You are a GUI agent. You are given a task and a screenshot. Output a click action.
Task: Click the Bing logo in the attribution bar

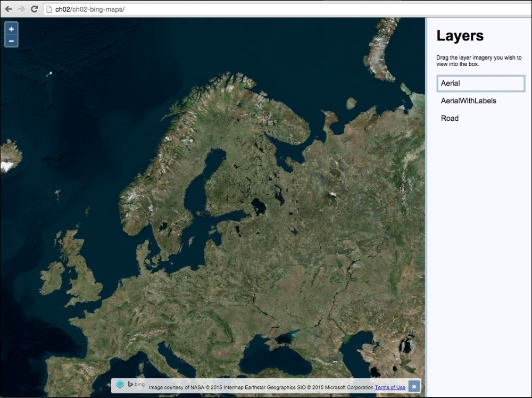point(136,385)
